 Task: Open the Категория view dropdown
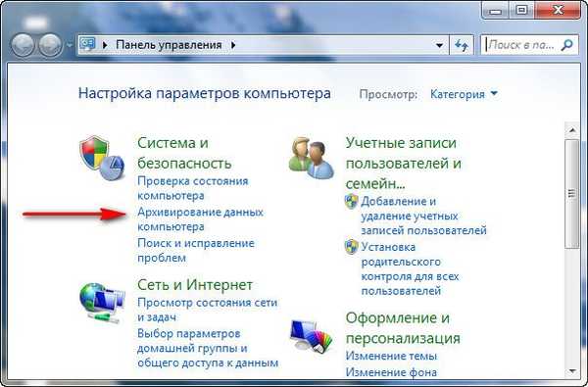(464, 94)
